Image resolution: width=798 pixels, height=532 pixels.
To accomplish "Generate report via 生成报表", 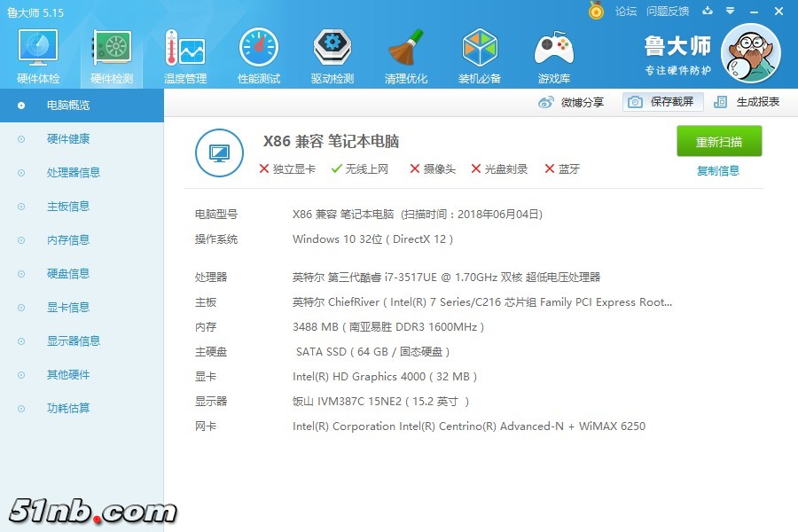I will [747, 102].
